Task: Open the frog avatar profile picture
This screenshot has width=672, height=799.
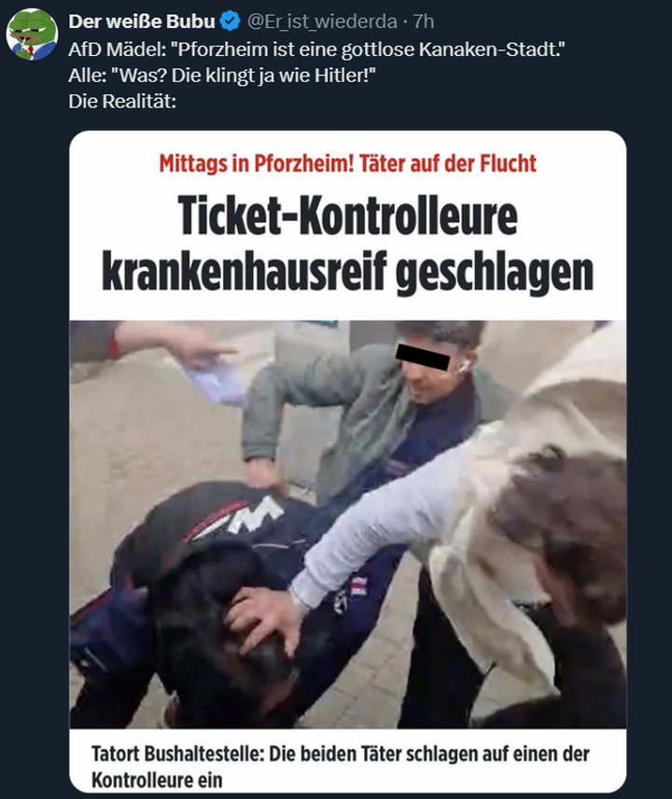Action: [x=32, y=35]
